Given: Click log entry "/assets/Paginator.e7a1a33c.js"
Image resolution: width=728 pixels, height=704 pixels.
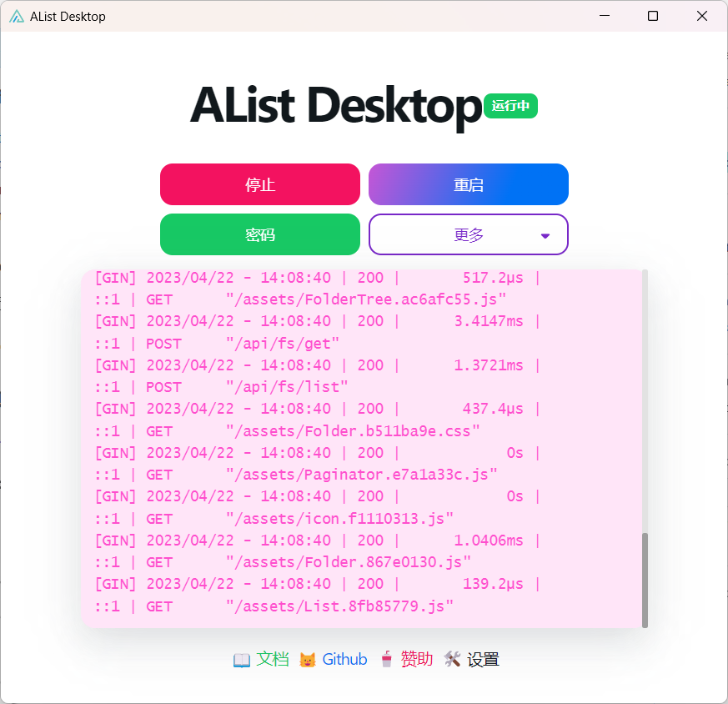Looking at the screenshot, I should (362, 475).
